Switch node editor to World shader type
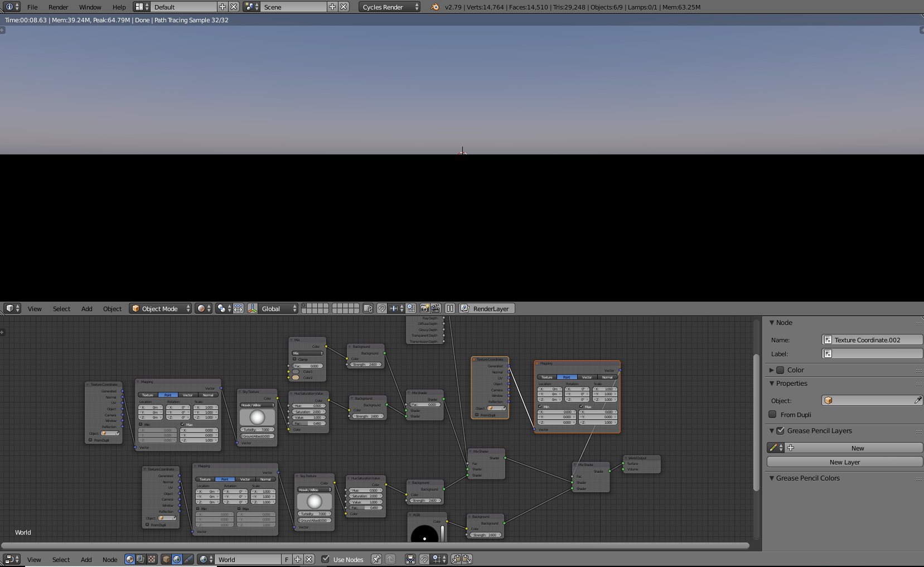 pos(177,559)
